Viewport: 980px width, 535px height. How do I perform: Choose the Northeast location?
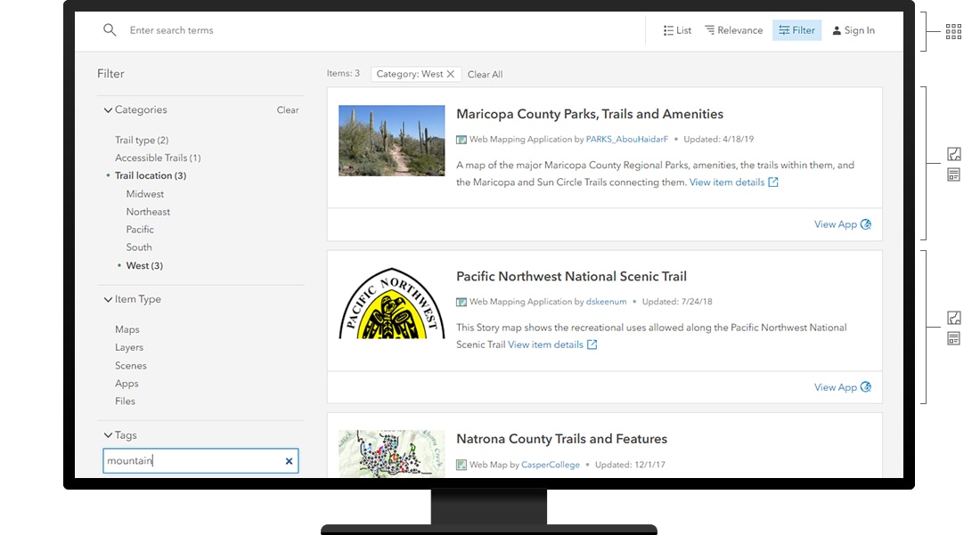coord(148,212)
